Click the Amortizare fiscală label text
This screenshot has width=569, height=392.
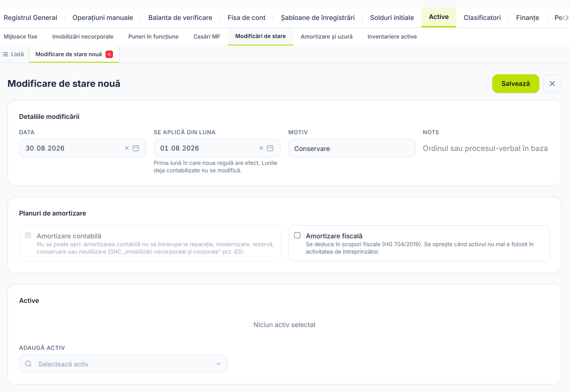334,236
